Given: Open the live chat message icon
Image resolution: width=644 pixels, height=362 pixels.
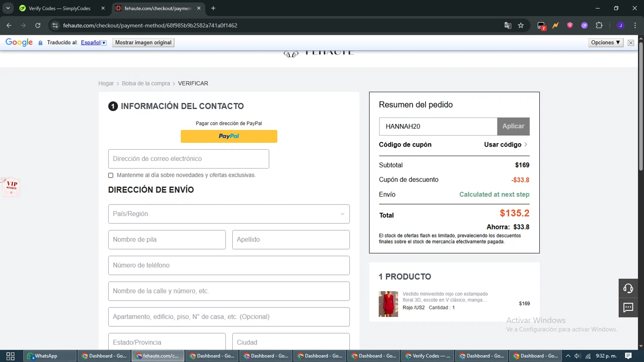Looking at the screenshot, I should [x=628, y=308].
